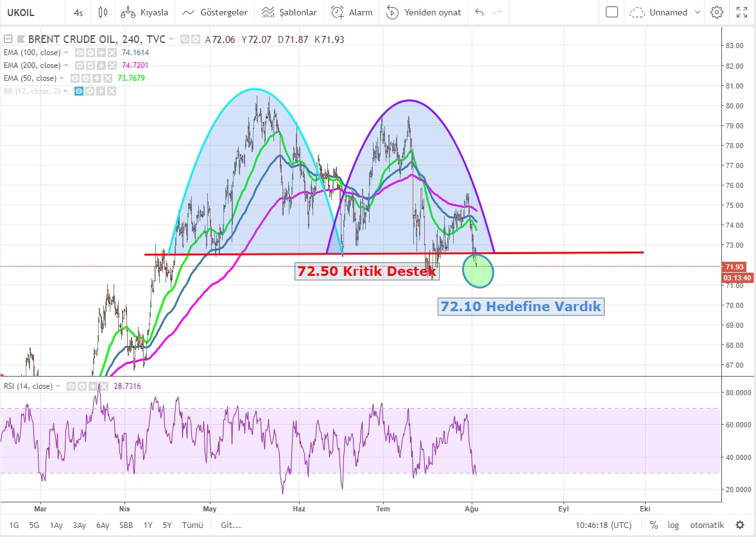
Task: Collapse the indicator legend with minus box
Action: click(8, 40)
